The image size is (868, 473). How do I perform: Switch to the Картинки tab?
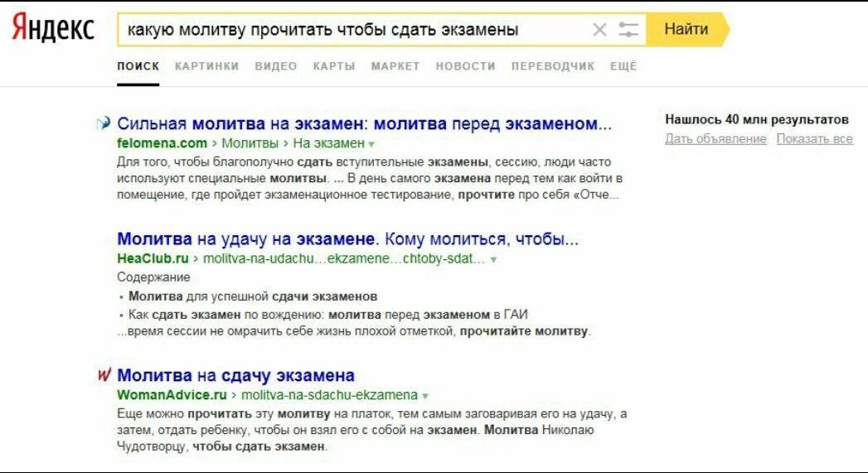(206, 66)
